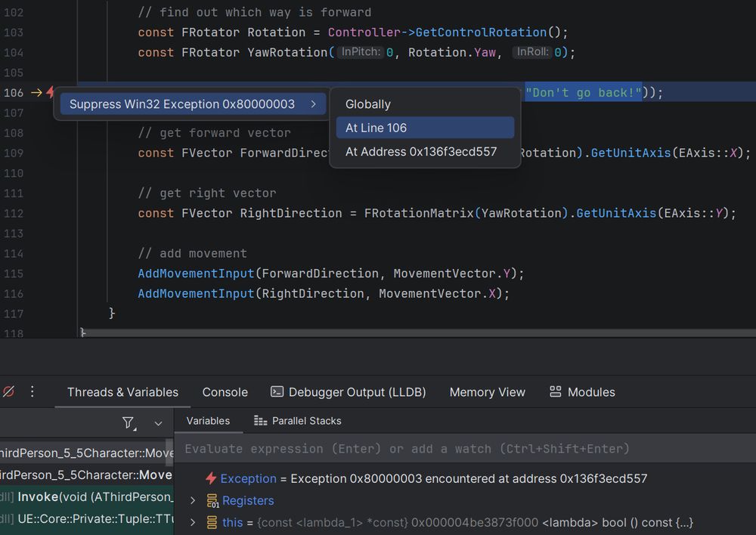Click GetControlRotation in line 103

tap(481, 32)
